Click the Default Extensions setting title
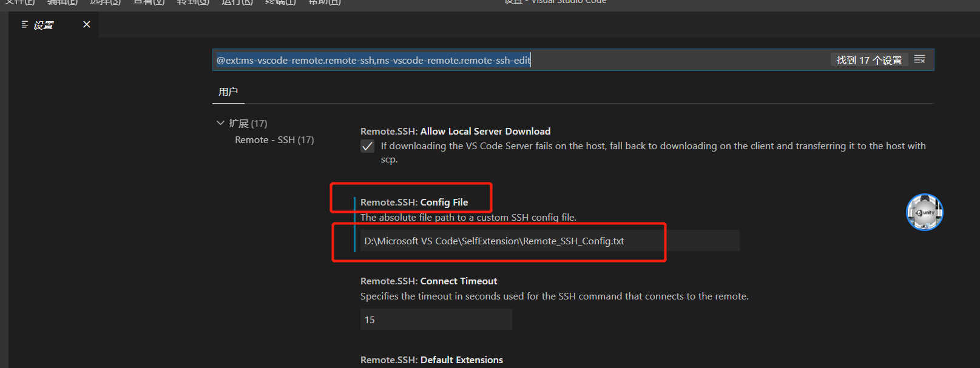980x368 pixels. pos(431,360)
